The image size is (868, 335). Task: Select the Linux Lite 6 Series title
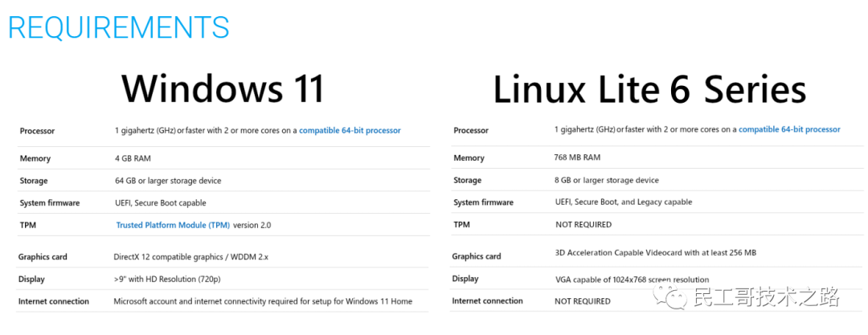point(649,89)
